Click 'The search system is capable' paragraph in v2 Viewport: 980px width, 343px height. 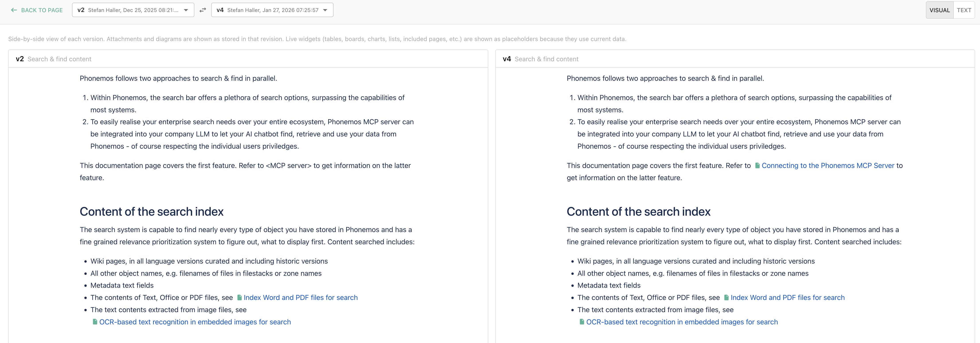click(247, 236)
